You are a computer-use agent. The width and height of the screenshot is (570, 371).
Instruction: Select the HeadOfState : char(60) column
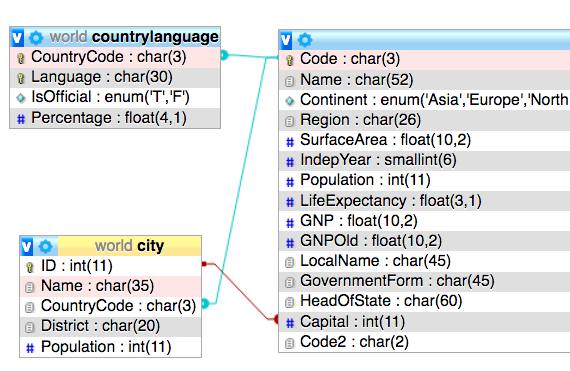click(425, 301)
